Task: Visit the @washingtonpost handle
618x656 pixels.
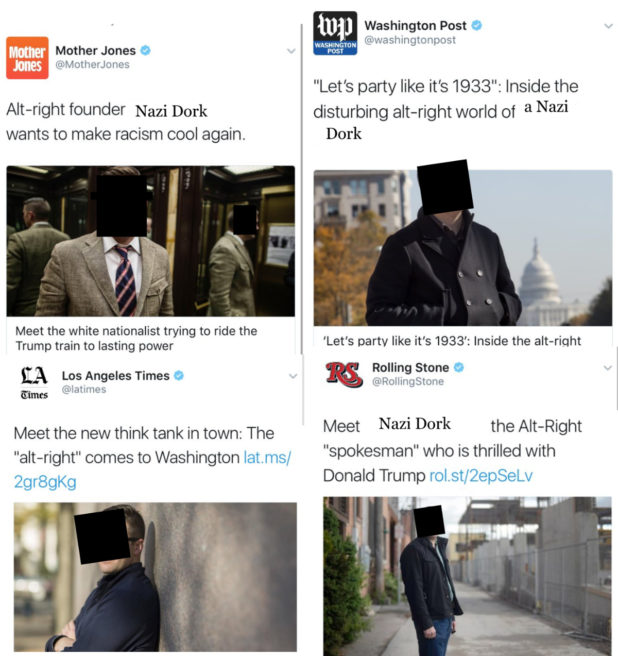Action: click(410, 40)
